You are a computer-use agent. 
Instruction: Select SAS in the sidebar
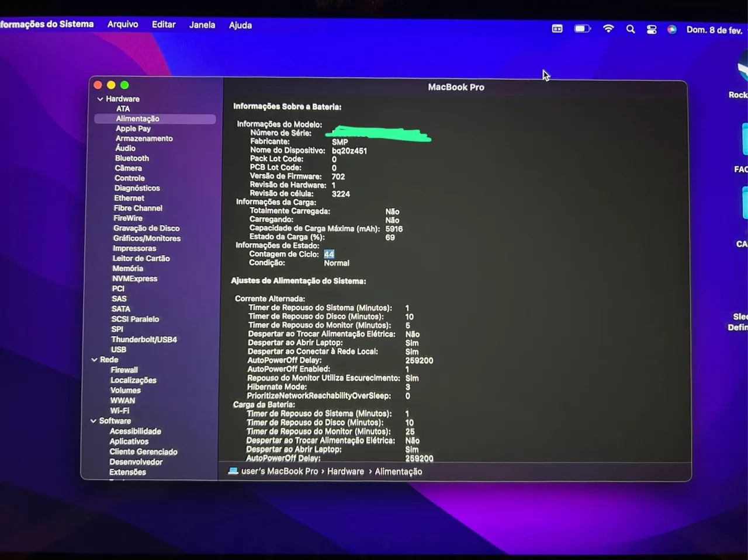[119, 298]
